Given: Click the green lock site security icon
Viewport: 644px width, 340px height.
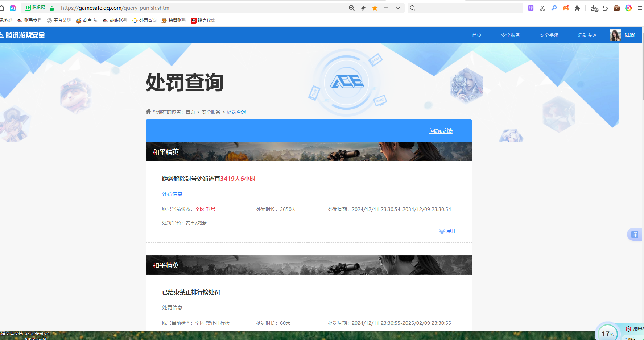Looking at the screenshot, I should [x=52, y=8].
